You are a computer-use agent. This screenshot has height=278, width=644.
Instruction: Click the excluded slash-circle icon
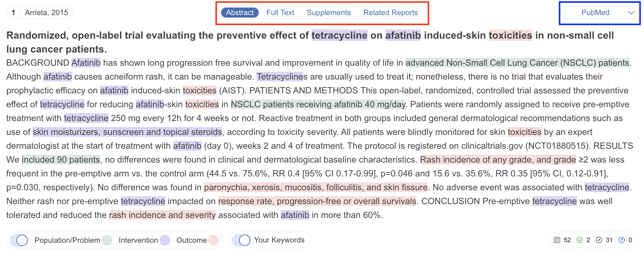tap(599, 240)
